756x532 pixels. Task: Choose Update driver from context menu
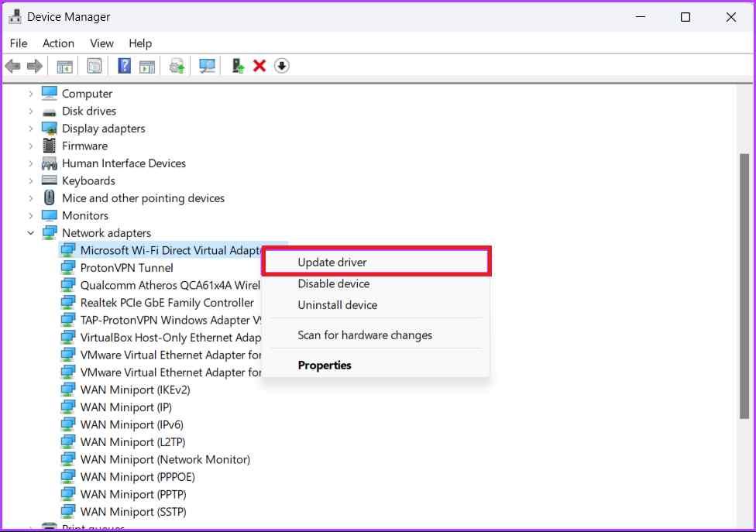click(376, 262)
